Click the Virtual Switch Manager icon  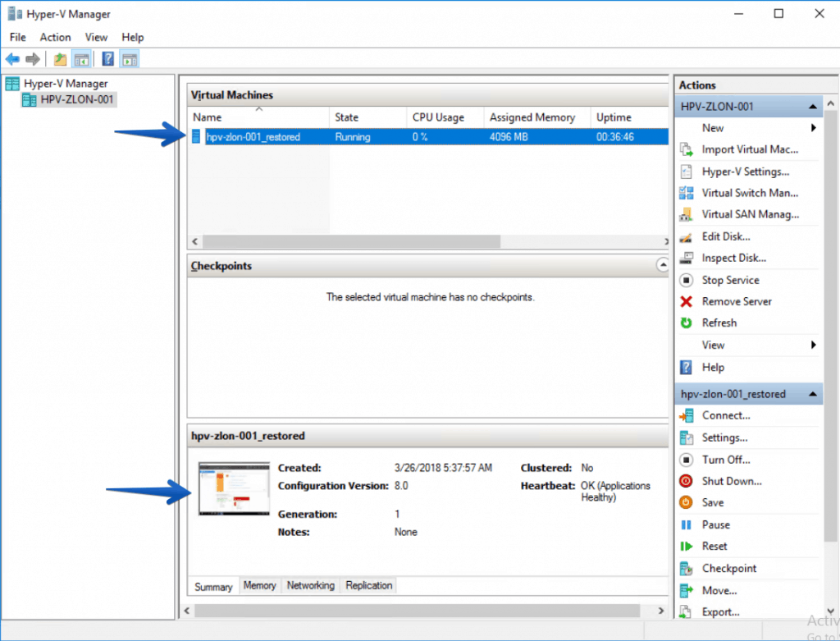[x=687, y=193]
